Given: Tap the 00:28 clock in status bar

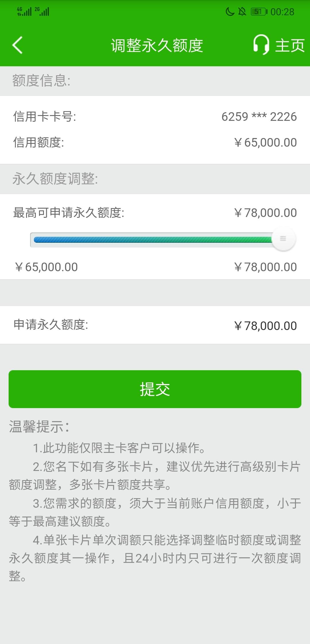Looking at the screenshot, I should click(x=282, y=12).
